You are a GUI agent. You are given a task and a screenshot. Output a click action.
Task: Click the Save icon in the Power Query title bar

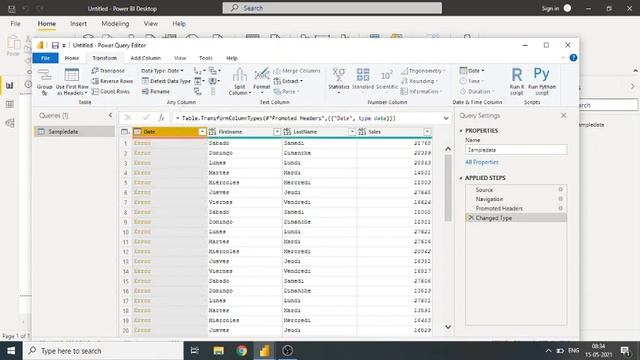point(55,45)
